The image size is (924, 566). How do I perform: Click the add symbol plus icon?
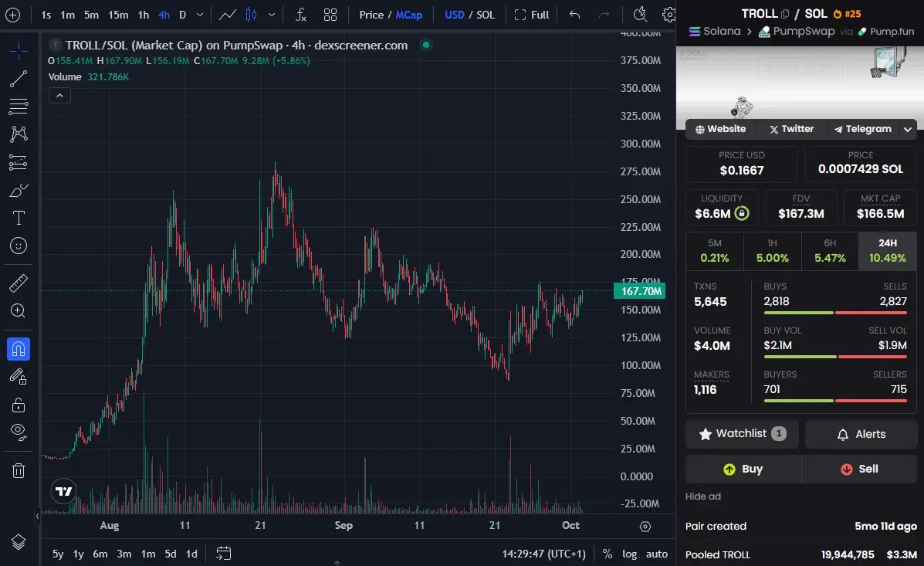click(x=12, y=15)
